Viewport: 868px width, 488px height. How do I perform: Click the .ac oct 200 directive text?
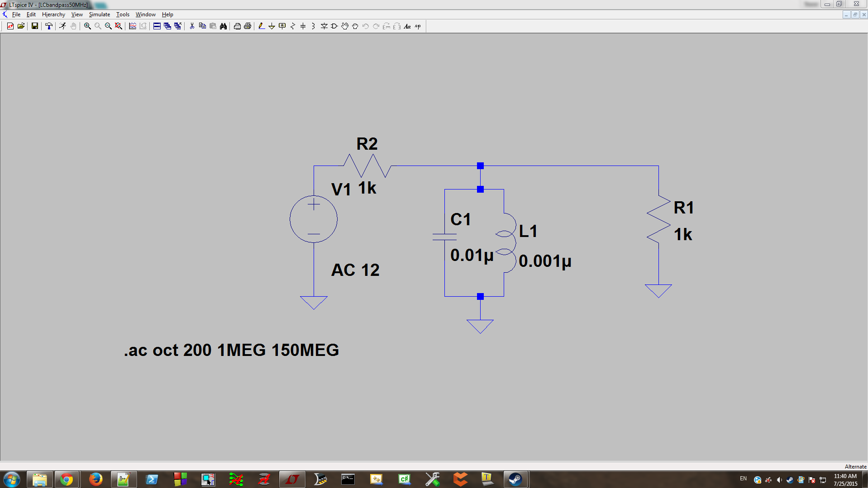[231, 350]
